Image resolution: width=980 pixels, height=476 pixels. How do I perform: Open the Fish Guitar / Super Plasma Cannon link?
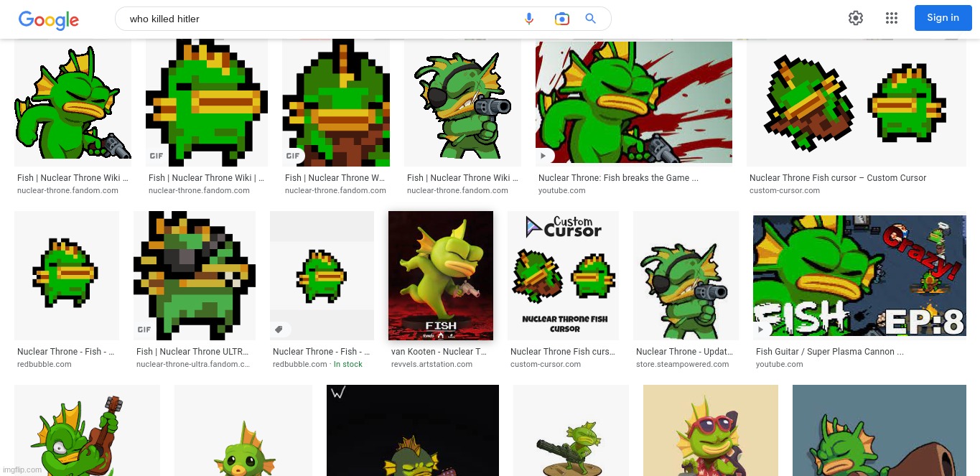829,352
